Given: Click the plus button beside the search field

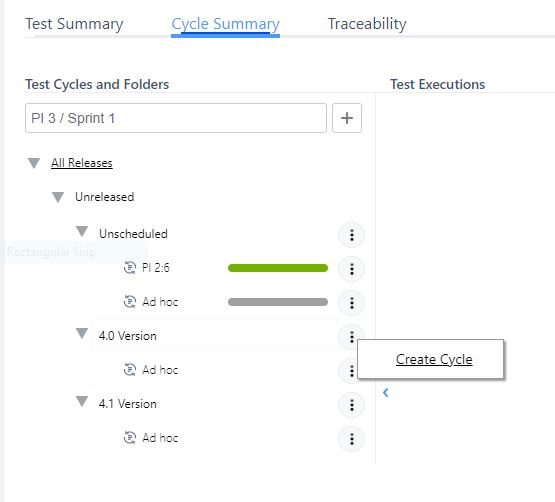Looking at the screenshot, I should [347, 118].
